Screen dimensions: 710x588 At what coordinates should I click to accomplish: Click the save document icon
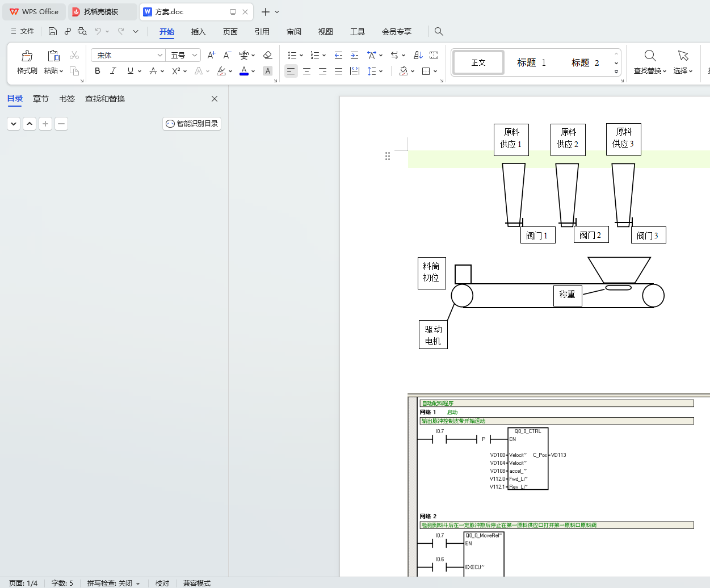click(53, 31)
